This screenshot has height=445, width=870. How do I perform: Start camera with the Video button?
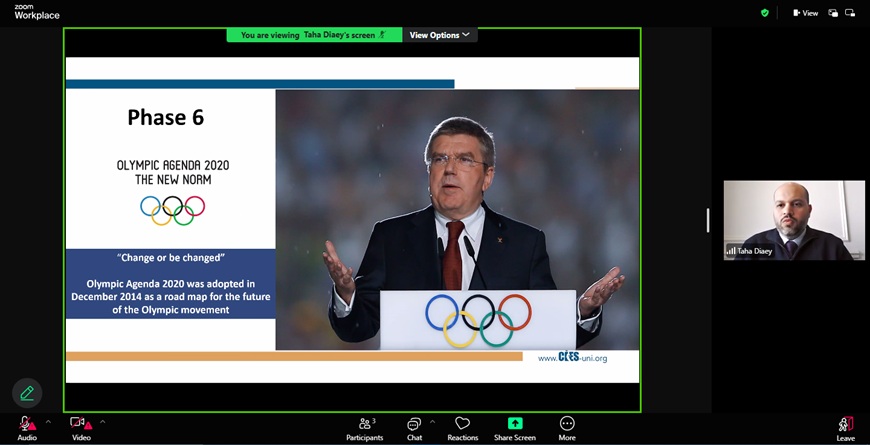(x=81, y=427)
